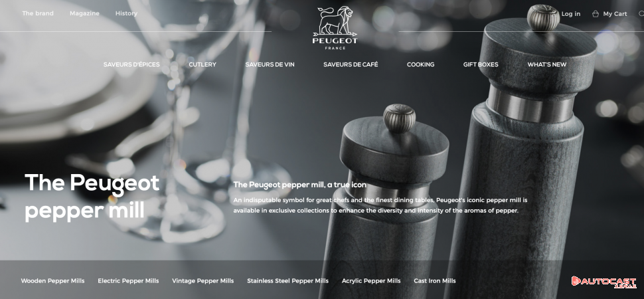644x299 pixels.
Task: Click the Peugeot lion logo
Action: 335,28
